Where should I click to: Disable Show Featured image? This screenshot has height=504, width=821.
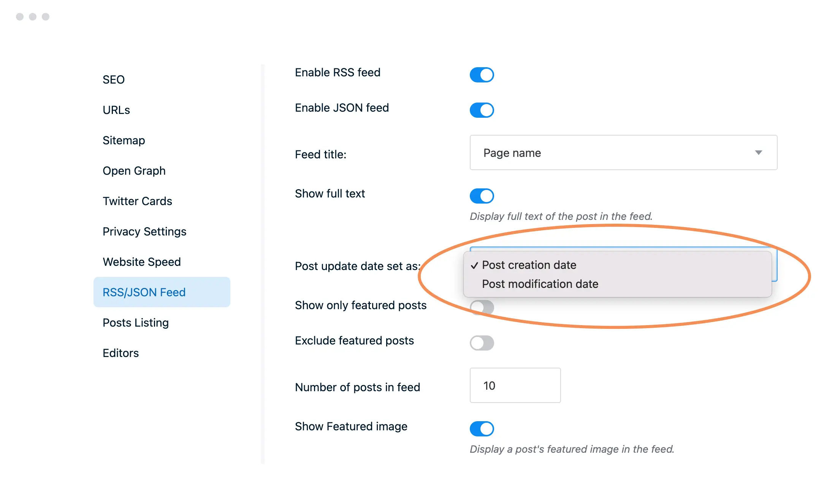[482, 428]
